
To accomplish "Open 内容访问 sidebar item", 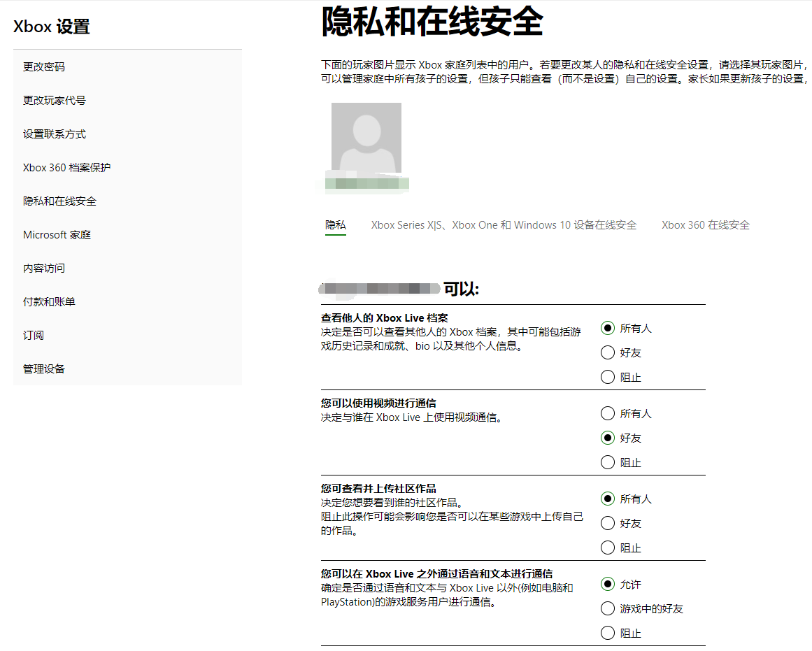I will pyautogui.click(x=44, y=269).
